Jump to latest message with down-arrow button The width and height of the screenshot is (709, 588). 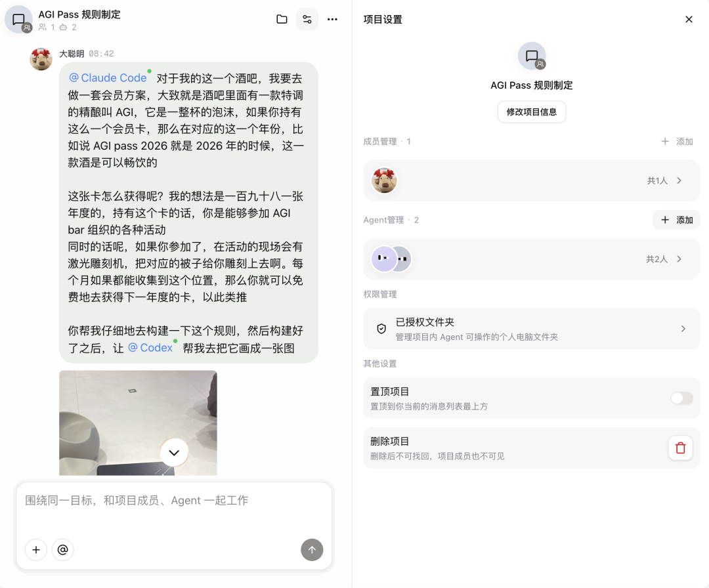[x=174, y=452]
